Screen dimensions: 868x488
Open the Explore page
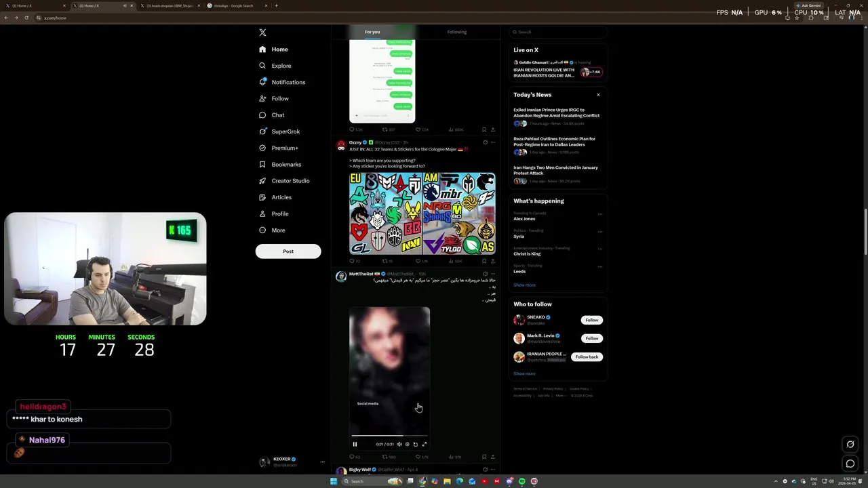pos(275,66)
